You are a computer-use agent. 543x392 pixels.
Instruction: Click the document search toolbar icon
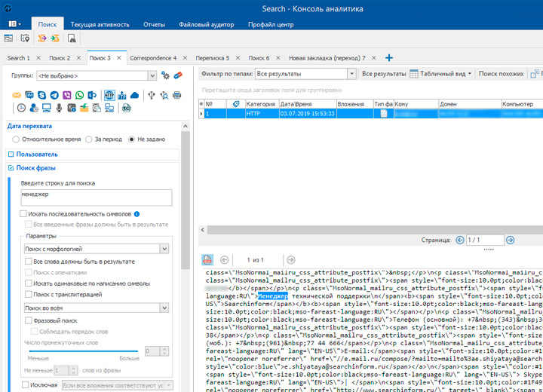tap(72, 38)
